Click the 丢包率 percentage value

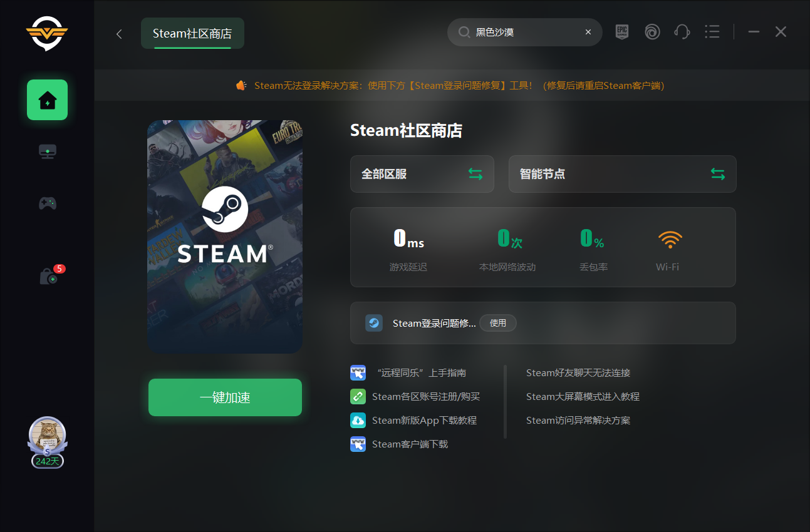[592, 238]
